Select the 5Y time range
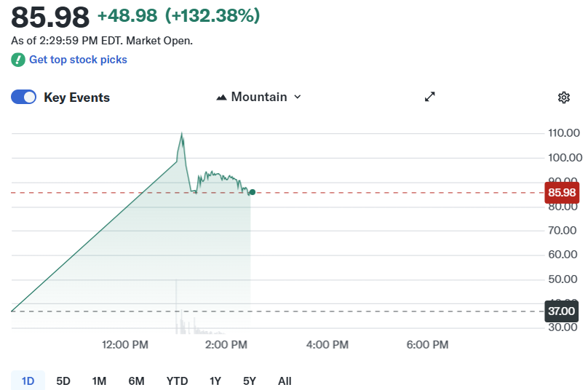588x390 pixels. [250, 381]
